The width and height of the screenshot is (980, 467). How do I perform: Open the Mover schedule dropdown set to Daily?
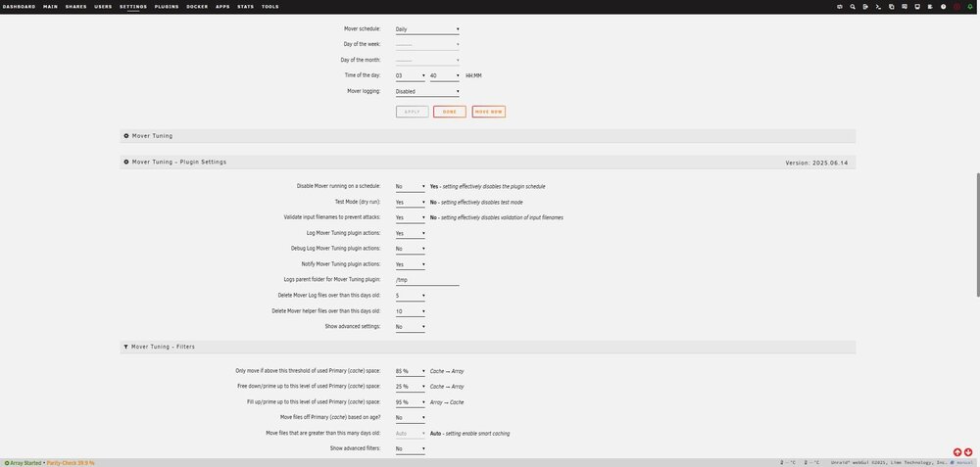[427, 29]
